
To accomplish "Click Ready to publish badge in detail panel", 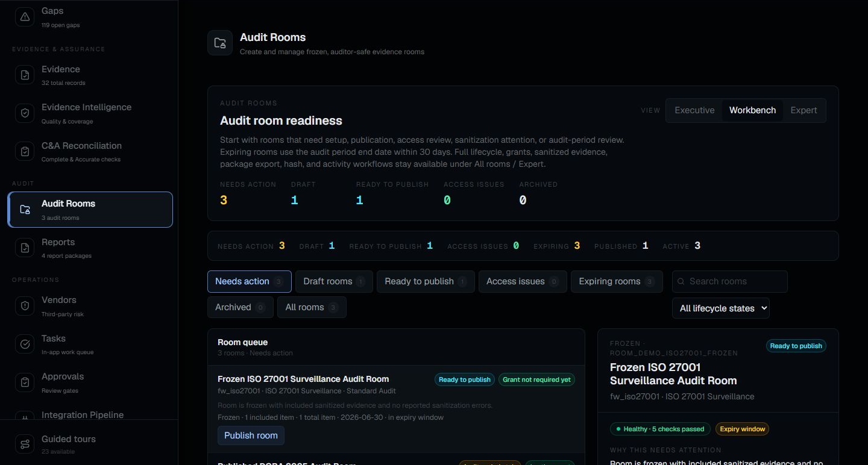I will pyautogui.click(x=796, y=346).
